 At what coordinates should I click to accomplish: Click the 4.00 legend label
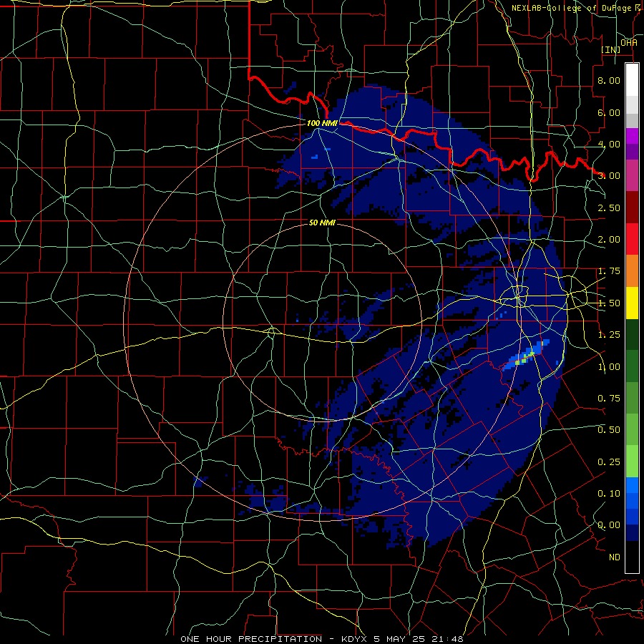click(609, 144)
